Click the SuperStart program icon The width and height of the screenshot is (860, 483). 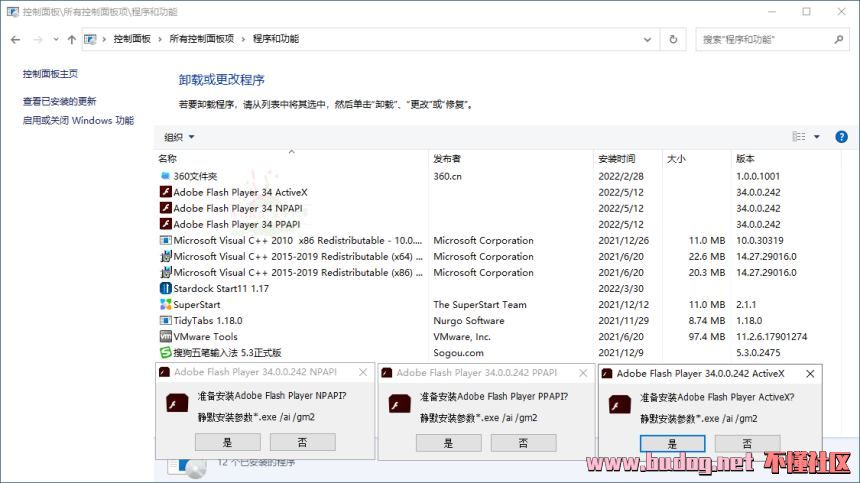[165, 305]
